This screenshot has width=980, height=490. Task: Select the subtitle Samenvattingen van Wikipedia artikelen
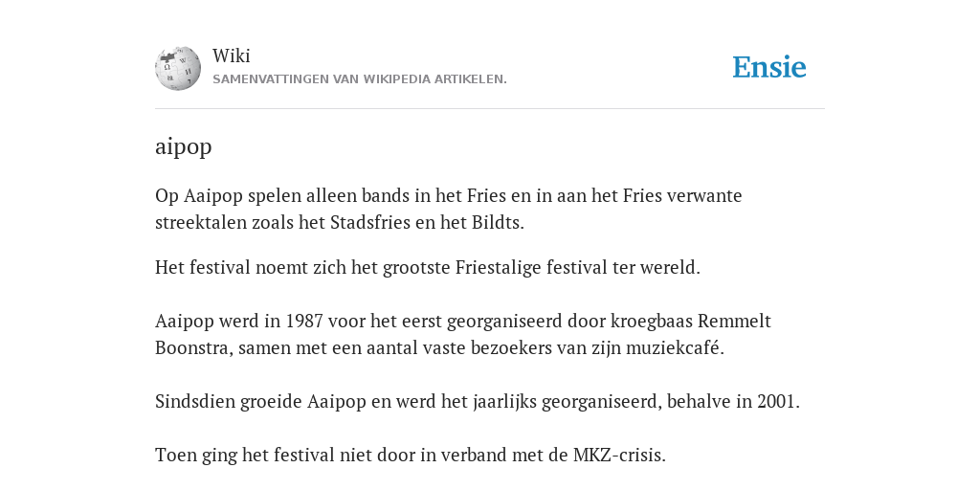click(360, 79)
